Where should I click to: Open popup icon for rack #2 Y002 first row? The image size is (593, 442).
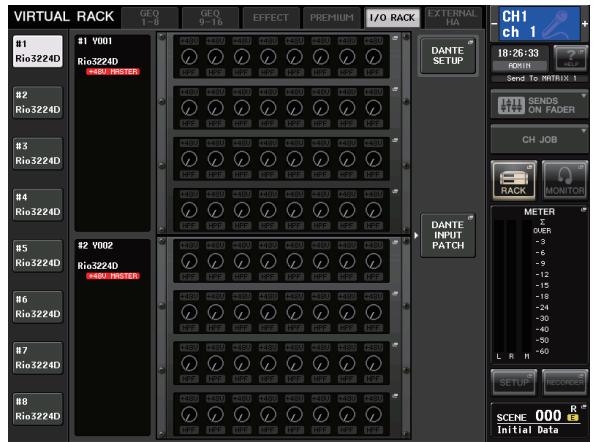click(x=395, y=242)
